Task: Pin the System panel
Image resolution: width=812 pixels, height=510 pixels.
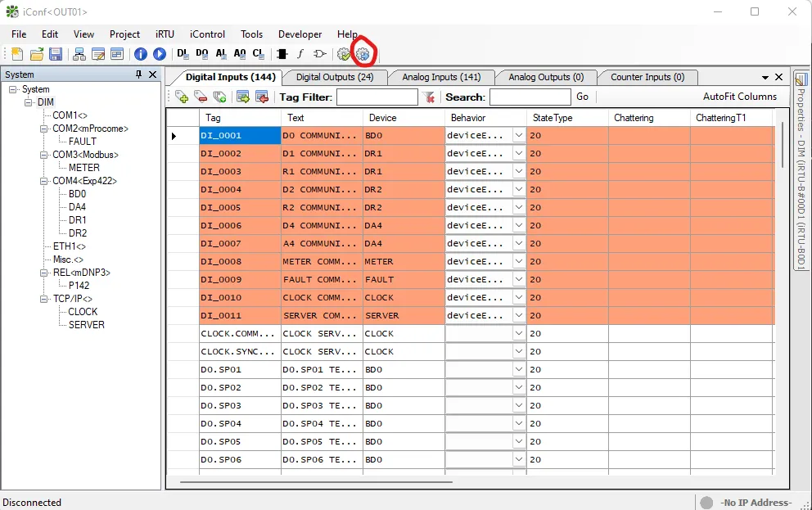Action: 138,74
